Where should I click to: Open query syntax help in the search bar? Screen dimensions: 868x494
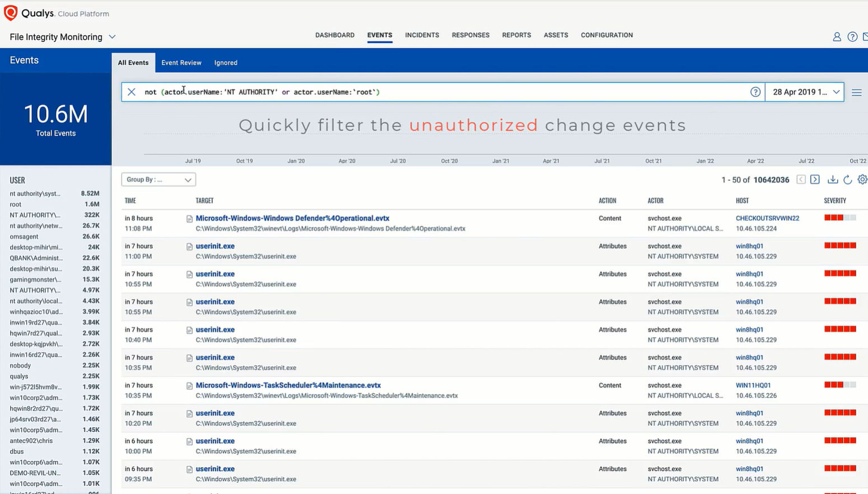(x=755, y=92)
